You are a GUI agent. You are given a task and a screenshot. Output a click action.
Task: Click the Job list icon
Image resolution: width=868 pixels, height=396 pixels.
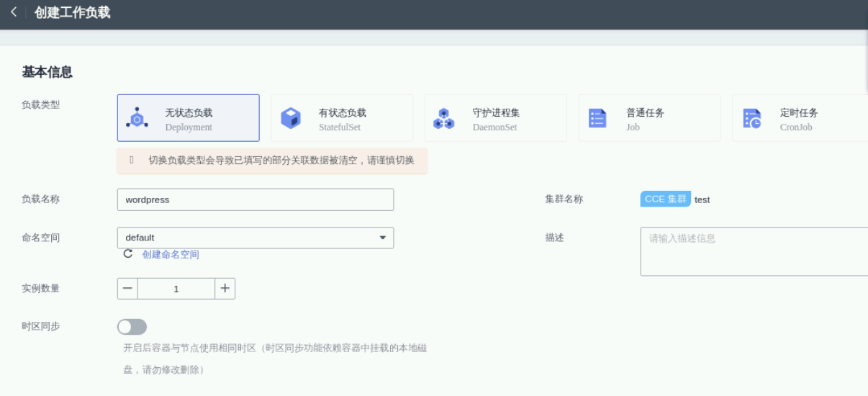coord(597,118)
